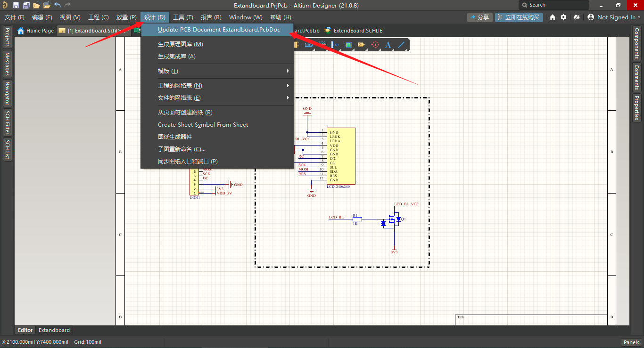Switch to the ExtendBoard.SCHLIB tab
644x348 pixels.
click(x=354, y=31)
